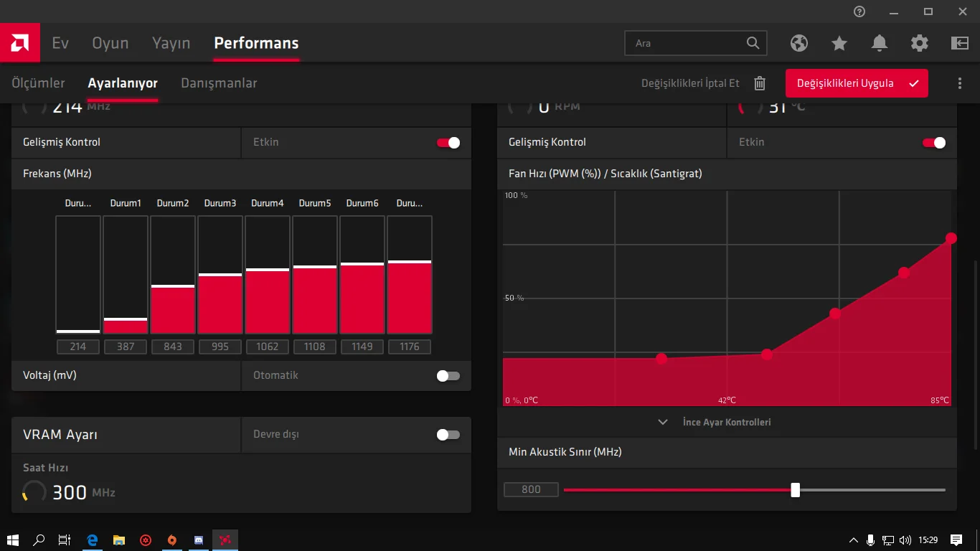
Task: Open the web browser globe icon
Action: pyautogui.click(x=799, y=43)
